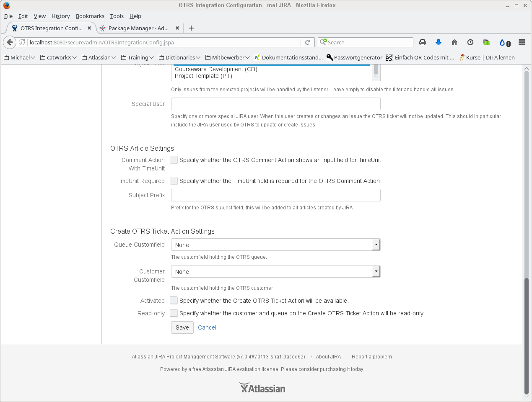Open downloads with the blue arrow icon
Image resolution: width=532 pixels, height=402 pixels.
[x=439, y=42]
